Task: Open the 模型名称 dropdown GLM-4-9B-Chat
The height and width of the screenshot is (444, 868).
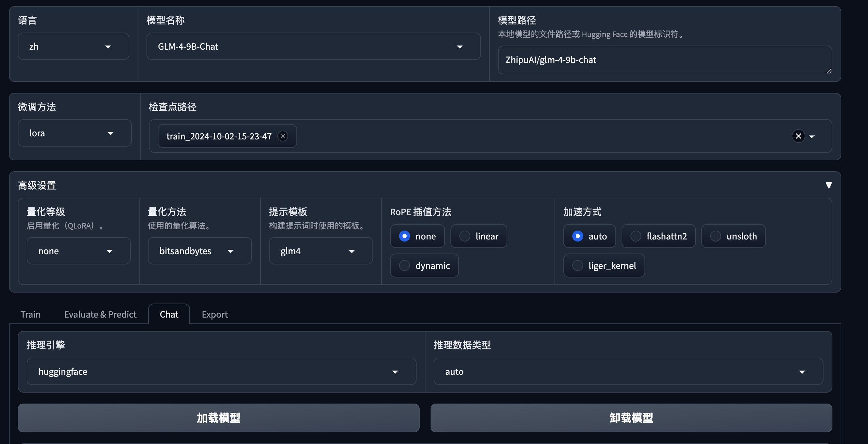Action: pyautogui.click(x=313, y=46)
